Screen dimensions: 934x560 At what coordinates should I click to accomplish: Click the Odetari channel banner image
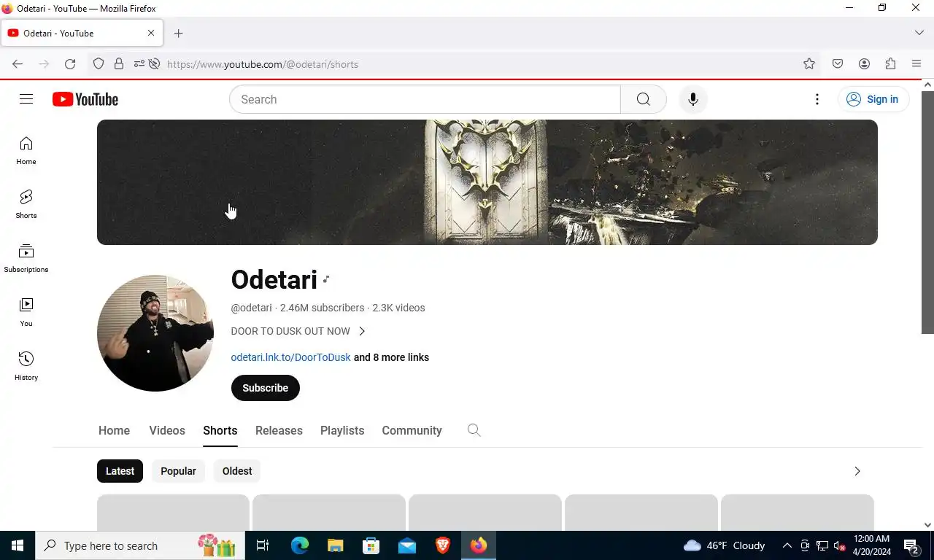[x=487, y=182]
